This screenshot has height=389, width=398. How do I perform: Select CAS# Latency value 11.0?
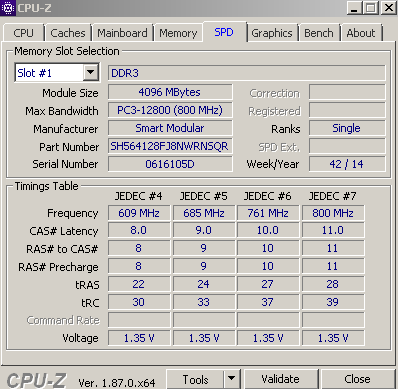pyautogui.click(x=333, y=231)
